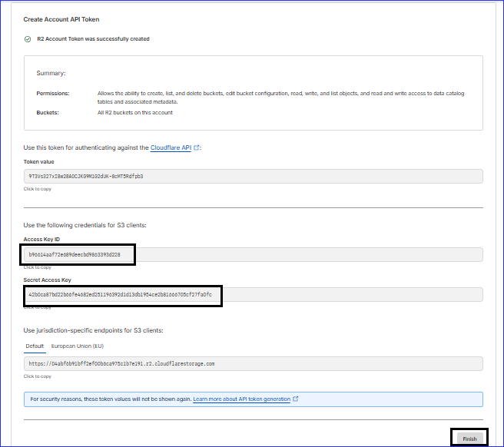This screenshot has width=504, height=447.
Task: Select the Default endpoint tab
Action: pyautogui.click(x=35, y=346)
